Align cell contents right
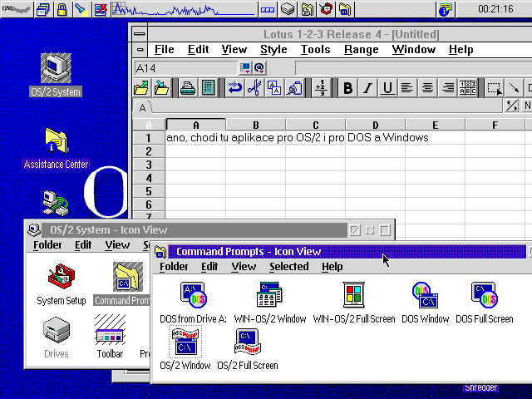The image size is (532, 399). tap(447, 88)
